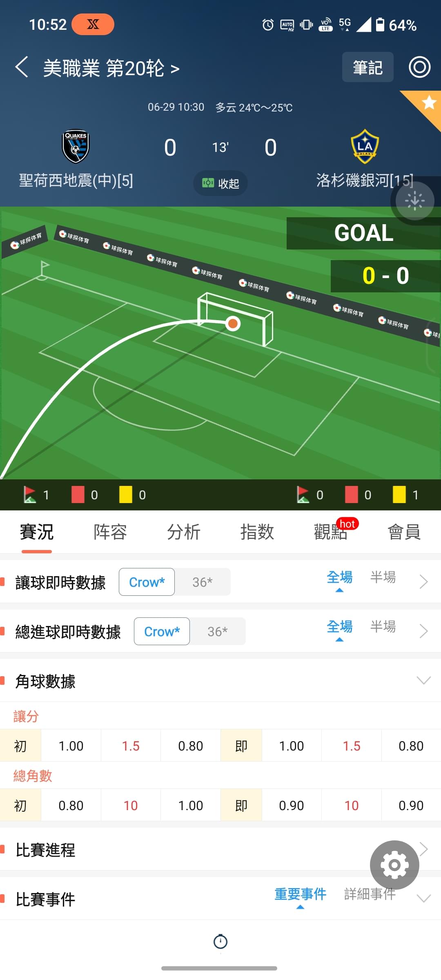Expand the 比賽事件 section chevron
Image resolution: width=441 pixels, height=980 pixels.
[x=423, y=898]
